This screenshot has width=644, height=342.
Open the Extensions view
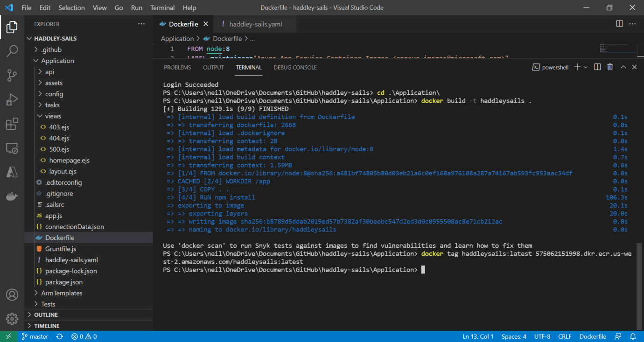click(x=12, y=124)
